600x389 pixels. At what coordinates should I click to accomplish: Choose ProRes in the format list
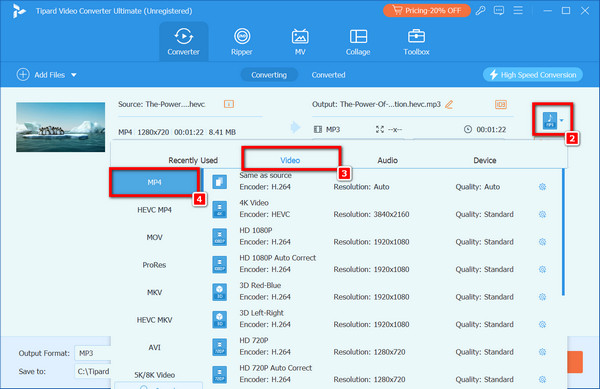pyautogui.click(x=155, y=265)
